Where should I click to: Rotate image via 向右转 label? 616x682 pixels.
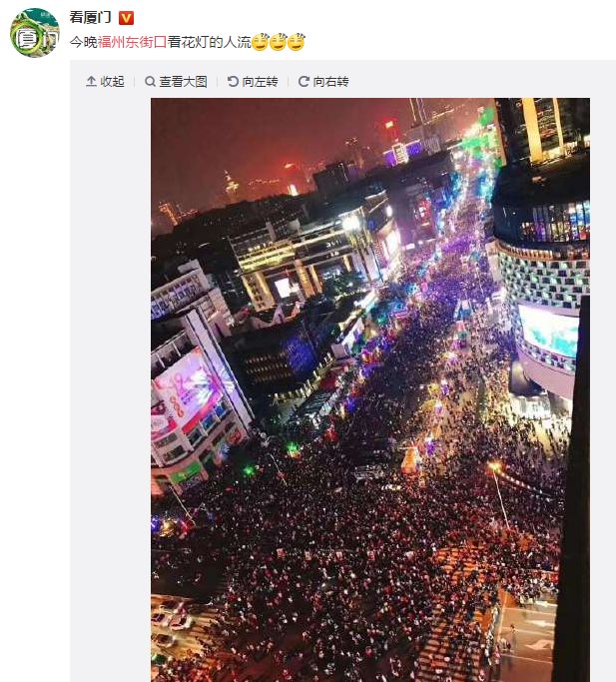click(x=331, y=81)
